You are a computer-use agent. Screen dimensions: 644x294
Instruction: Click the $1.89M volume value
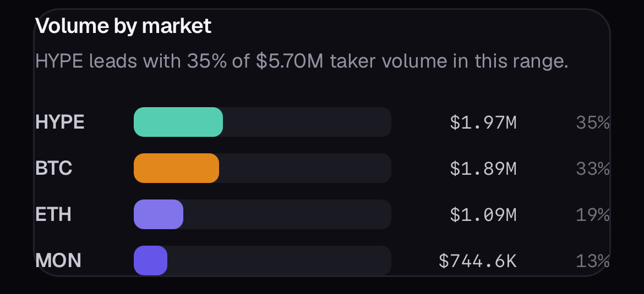(x=483, y=169)
